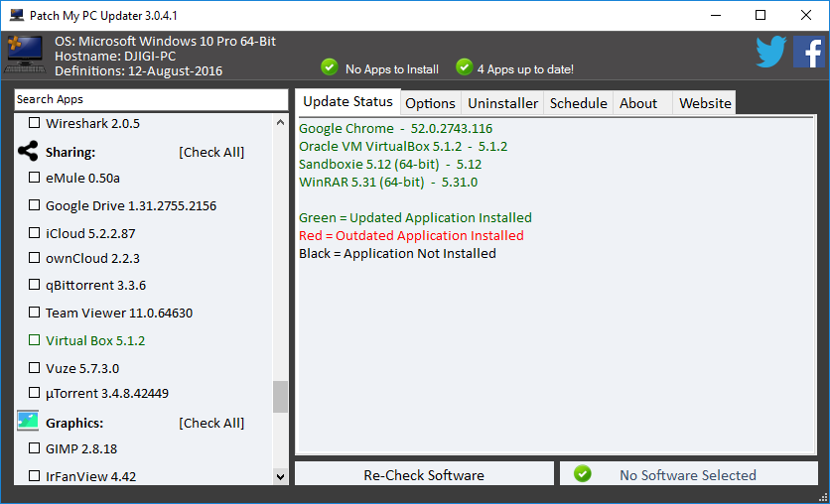Click the Red = Outdated Application Installed legend
Viewport: 830px width, 504px height.
pyautogui.click(x=411, y=235)
